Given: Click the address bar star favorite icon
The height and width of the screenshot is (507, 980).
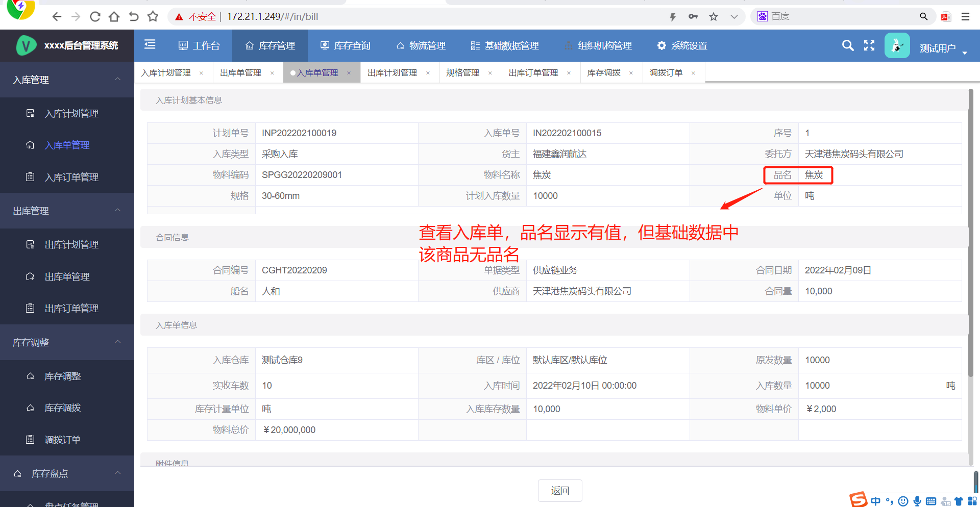Looking at the screenshot, I should [x=714, y=17].
